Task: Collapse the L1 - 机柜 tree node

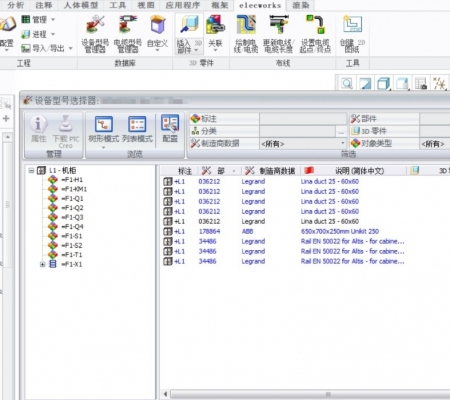Action: pyautogui.click(x=31, y=171)
